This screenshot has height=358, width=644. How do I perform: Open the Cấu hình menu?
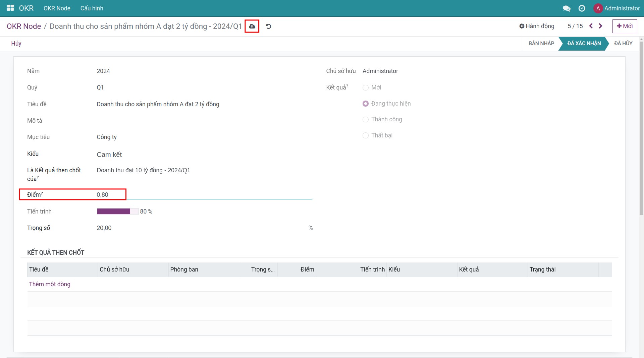pyautogui.click(x=92, y=8)
